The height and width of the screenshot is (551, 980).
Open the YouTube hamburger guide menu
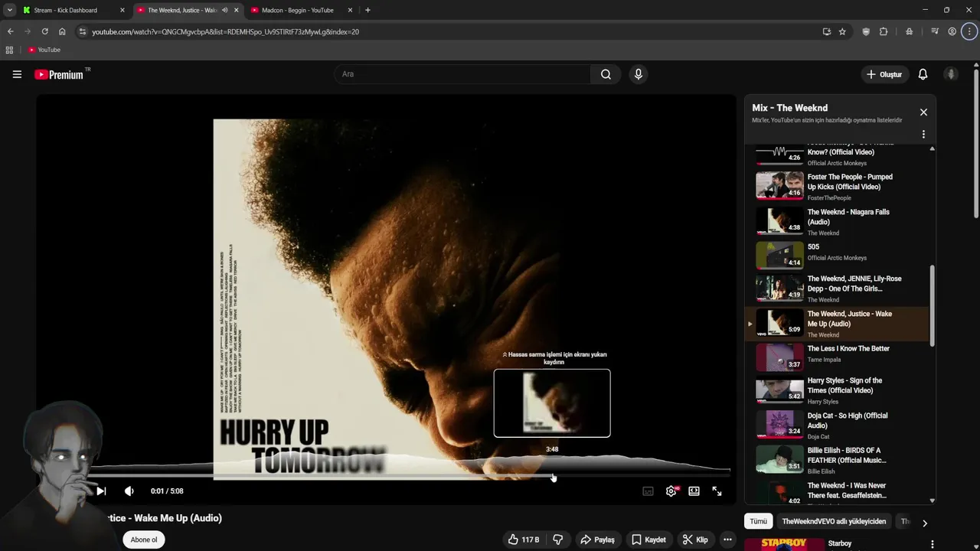pyautogui.click(x=17, y=74)
